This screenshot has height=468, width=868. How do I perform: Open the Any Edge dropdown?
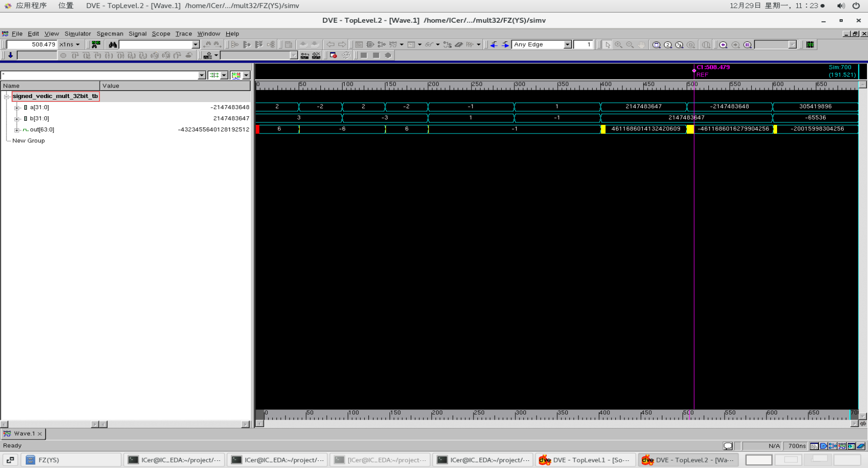(567, 44)
